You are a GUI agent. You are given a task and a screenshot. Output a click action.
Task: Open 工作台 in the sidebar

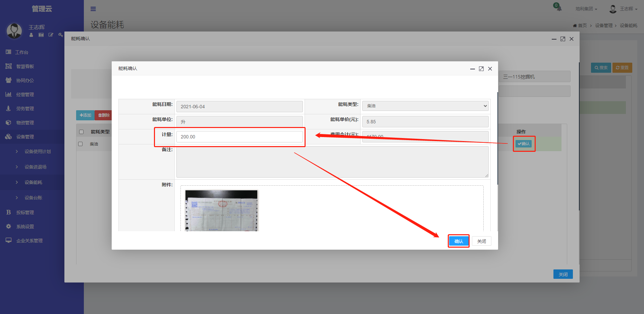[21, 52]
